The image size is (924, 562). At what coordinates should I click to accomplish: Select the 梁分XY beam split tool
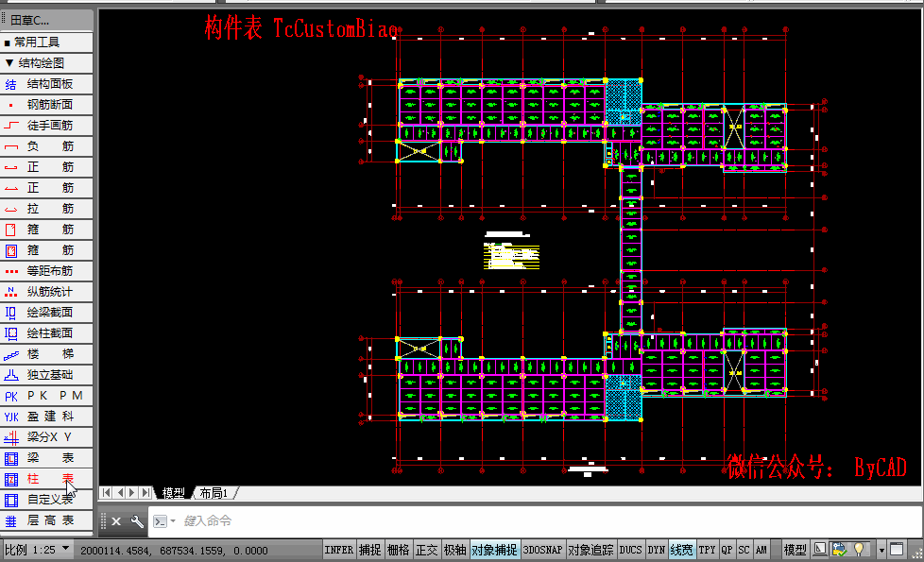46,437
